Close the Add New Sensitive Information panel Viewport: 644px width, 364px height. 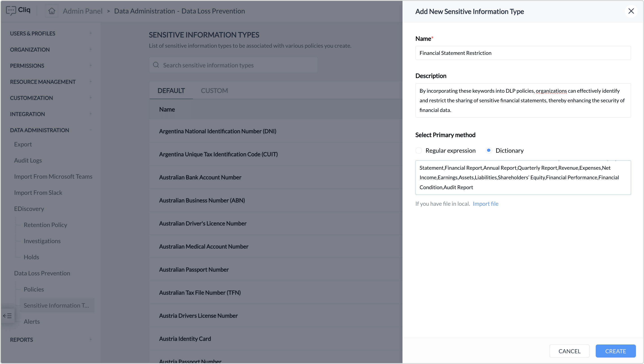631,11
